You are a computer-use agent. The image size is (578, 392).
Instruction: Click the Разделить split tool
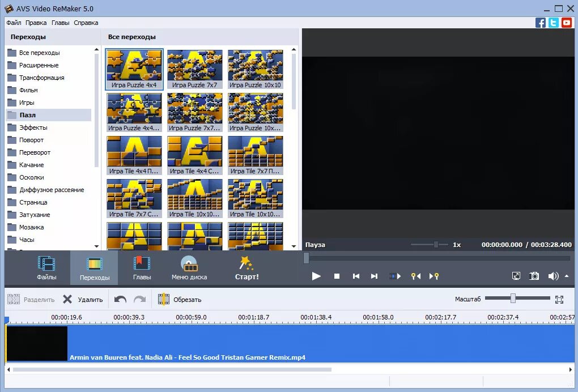(31, 300)
